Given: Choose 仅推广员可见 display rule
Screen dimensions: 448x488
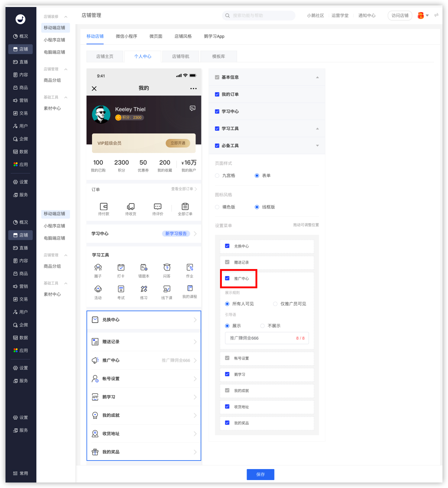Looking at the screenshot, I should [275, 304].
